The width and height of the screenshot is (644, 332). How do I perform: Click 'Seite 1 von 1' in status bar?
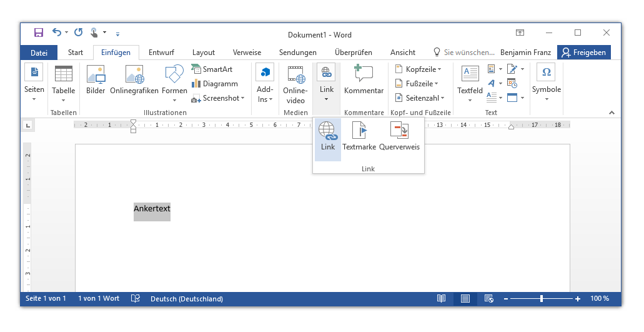click(x=46, y=299)
